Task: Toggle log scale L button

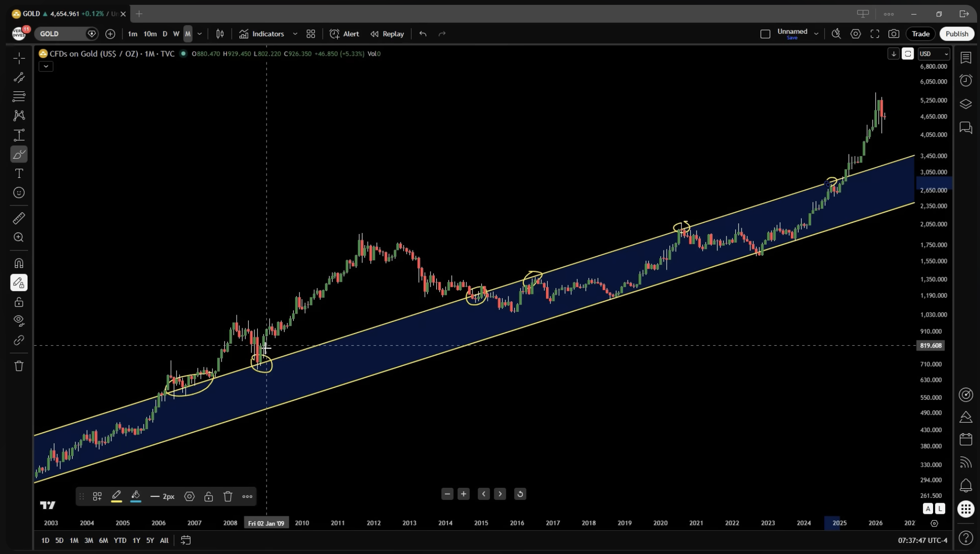Action: click(939, 509)
